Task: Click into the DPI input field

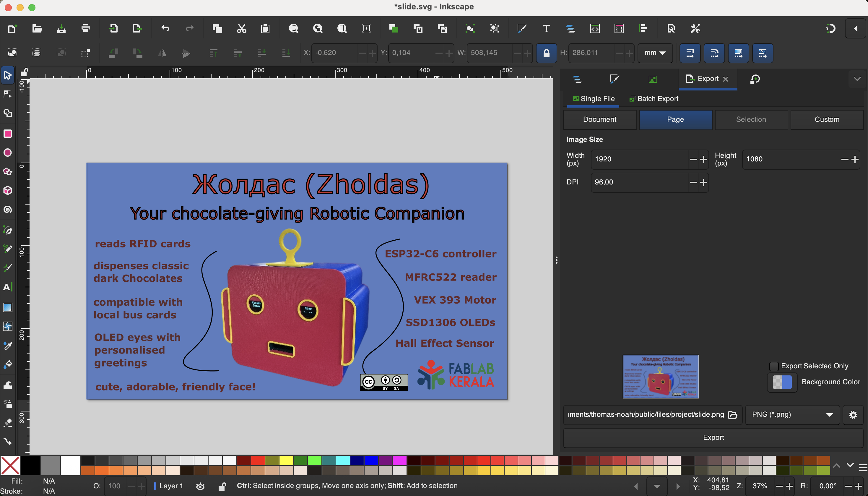Action: click(x=640, y=182)
